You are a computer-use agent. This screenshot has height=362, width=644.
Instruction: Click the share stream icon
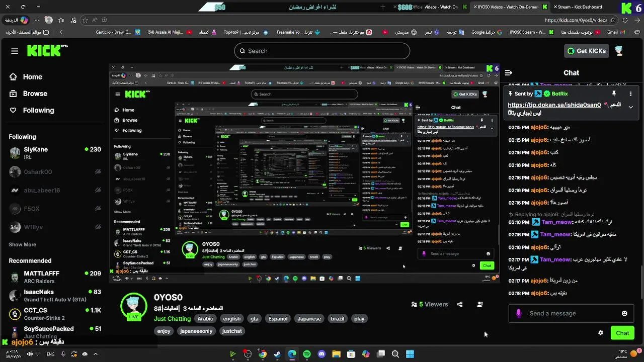click(459, 304)
